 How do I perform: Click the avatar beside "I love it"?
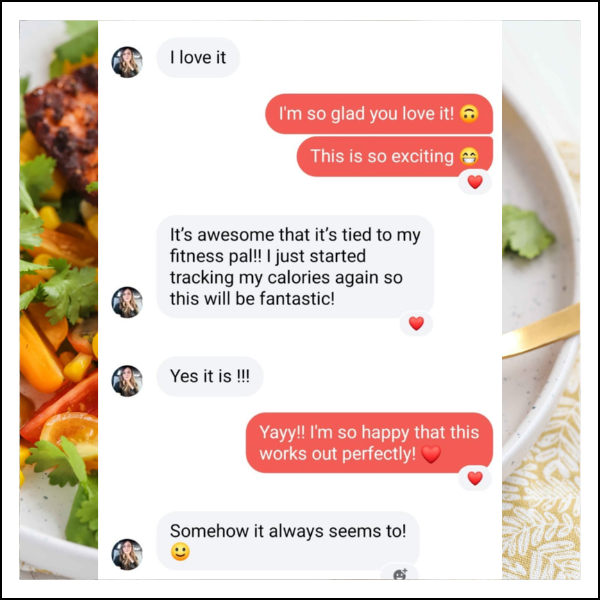pyautogui.click(x=127, y=62)
